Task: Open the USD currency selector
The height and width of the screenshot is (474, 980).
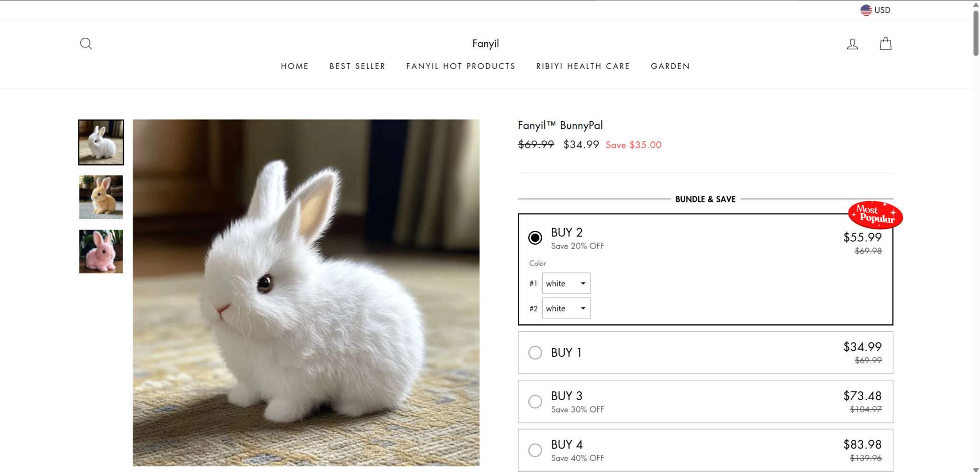Action: [882, 10]
